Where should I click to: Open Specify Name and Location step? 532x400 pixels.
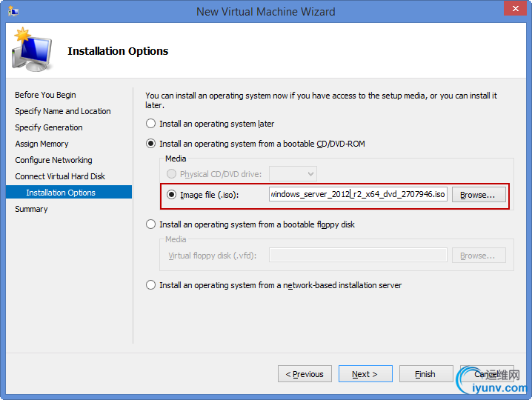coord(63,111)
